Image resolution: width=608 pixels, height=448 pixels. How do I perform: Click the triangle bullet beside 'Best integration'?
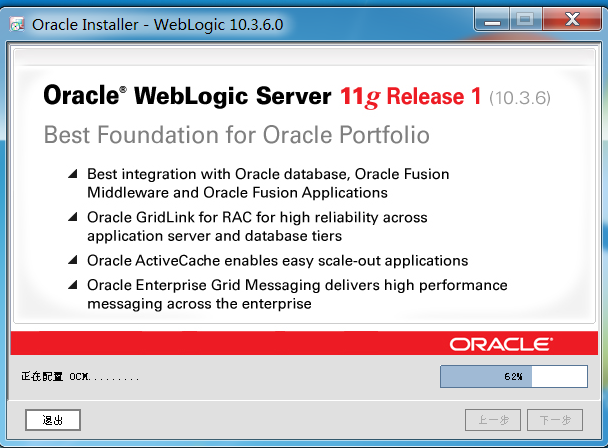coord(73,173)
